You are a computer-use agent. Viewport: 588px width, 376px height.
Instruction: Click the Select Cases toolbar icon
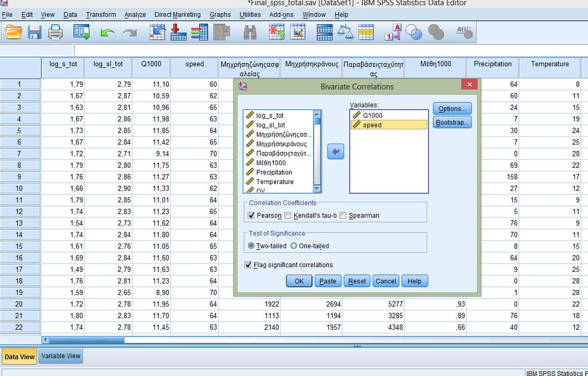pyautogui.click(x=366, y=32)
